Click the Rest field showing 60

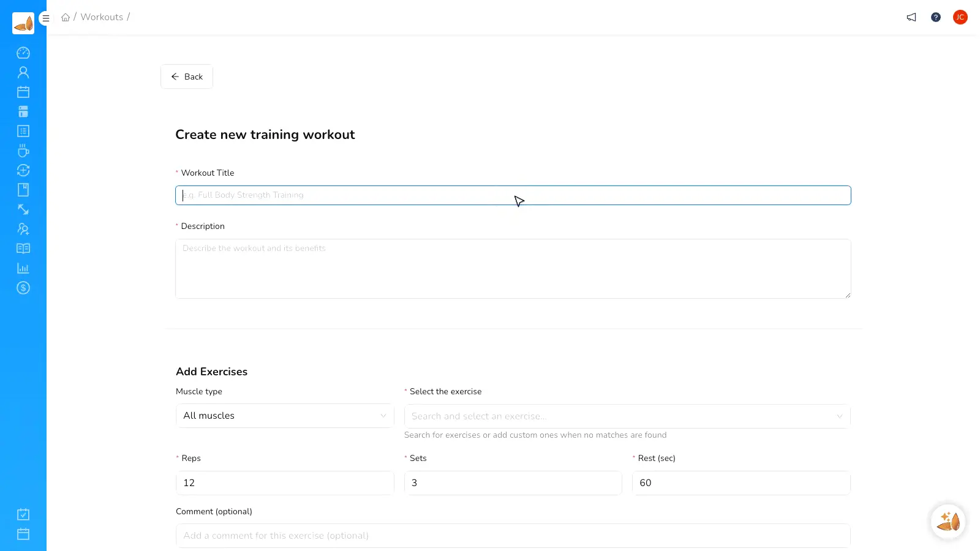click(741, 483)
